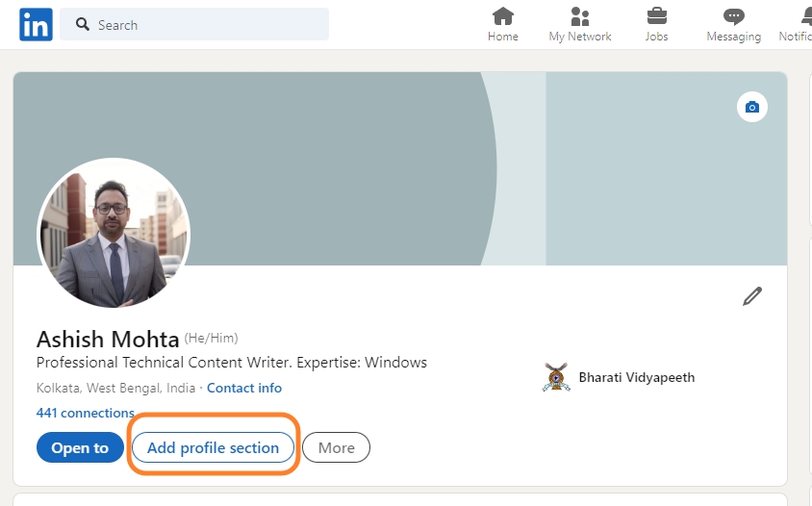Click the headline 'Professional Technical Content Writer. Expertise: Windows'
Viewport: 812px width, 506px height.
point(232,363)
